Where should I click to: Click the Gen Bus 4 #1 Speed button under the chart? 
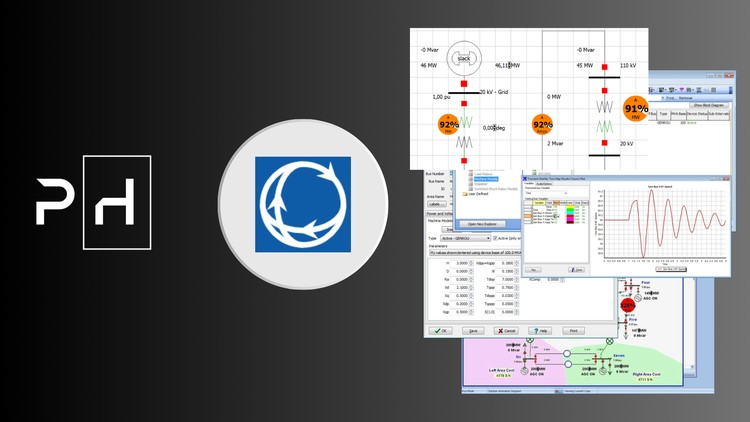pos(671,269)
